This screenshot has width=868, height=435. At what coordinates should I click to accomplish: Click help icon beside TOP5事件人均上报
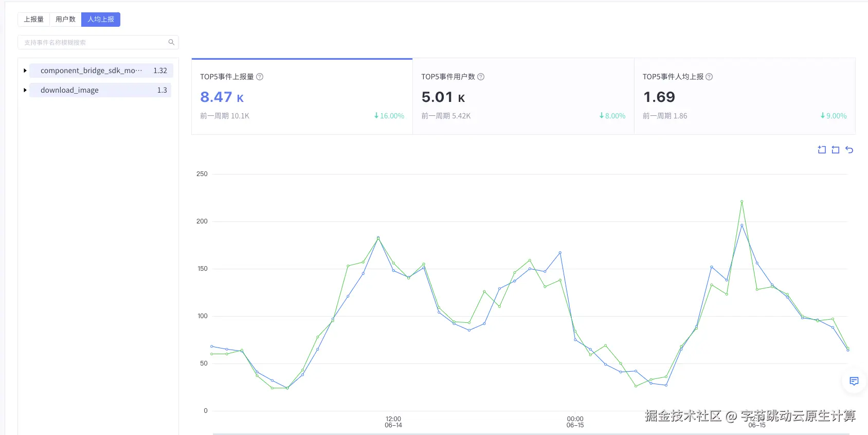(x=709, y=77)
